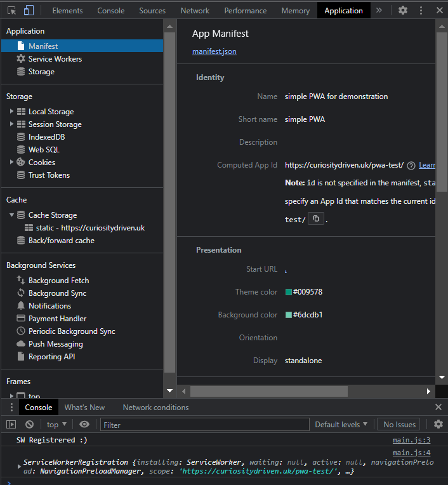Open the Network tab

(x=195, y=11)
